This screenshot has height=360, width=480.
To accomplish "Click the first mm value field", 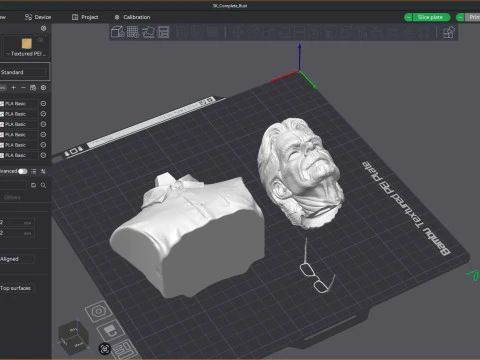I will (17, 223).
